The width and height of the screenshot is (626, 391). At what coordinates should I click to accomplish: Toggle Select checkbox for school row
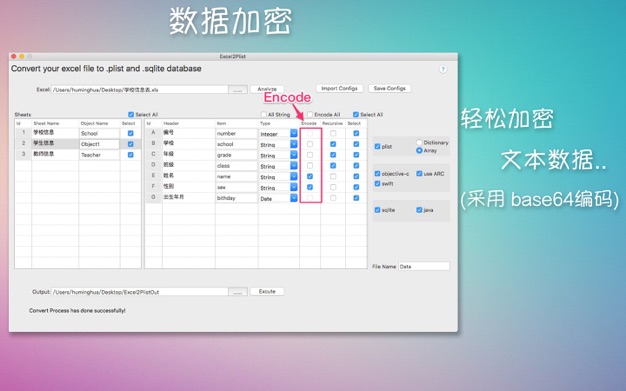[x=356, y=144]
